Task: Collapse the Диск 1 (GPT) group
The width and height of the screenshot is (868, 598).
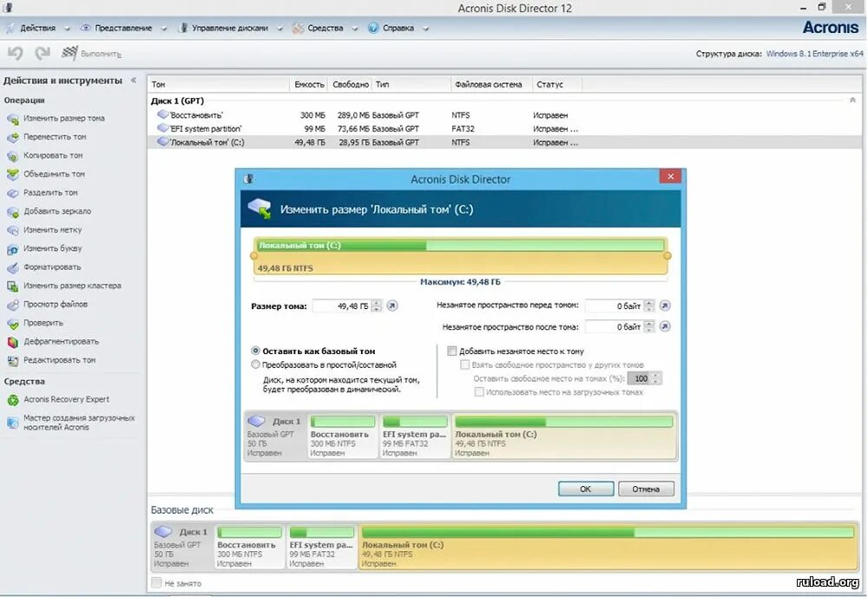Action: 852,100
